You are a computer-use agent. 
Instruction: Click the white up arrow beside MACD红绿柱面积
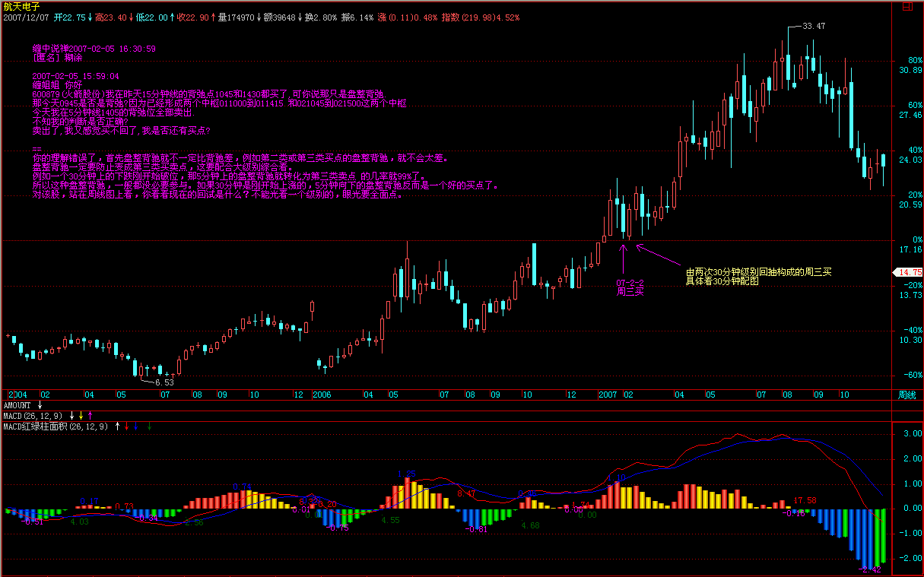117,426
